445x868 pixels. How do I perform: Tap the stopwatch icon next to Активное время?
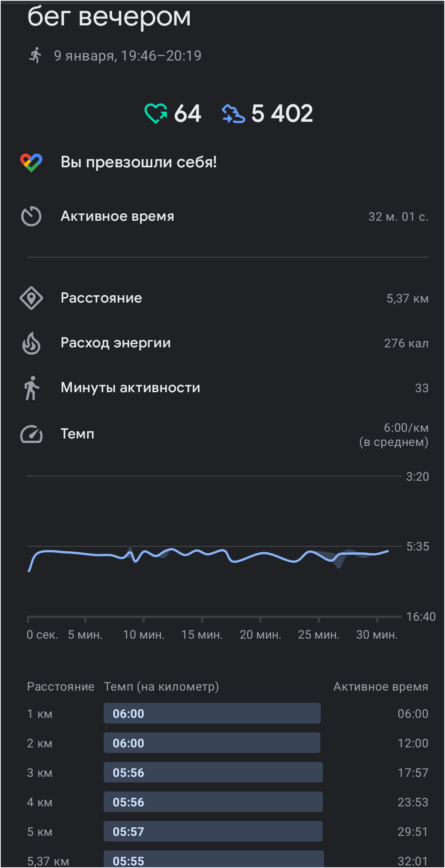(31, 216)
